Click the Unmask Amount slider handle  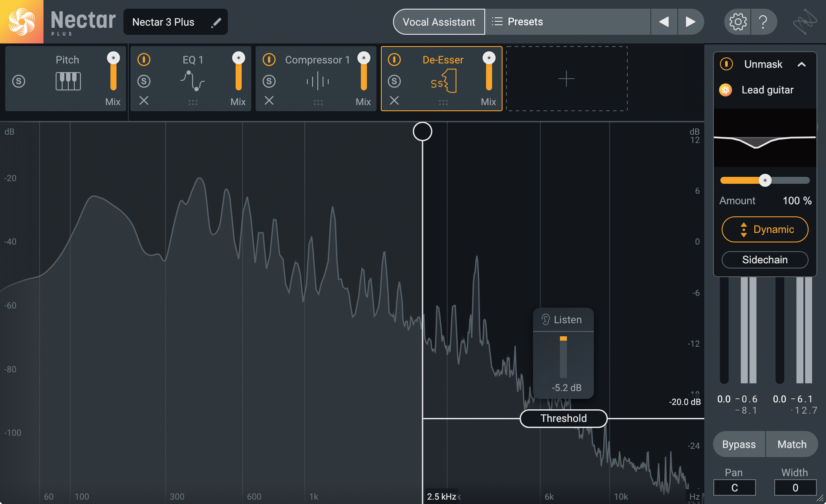coord(765,180)
